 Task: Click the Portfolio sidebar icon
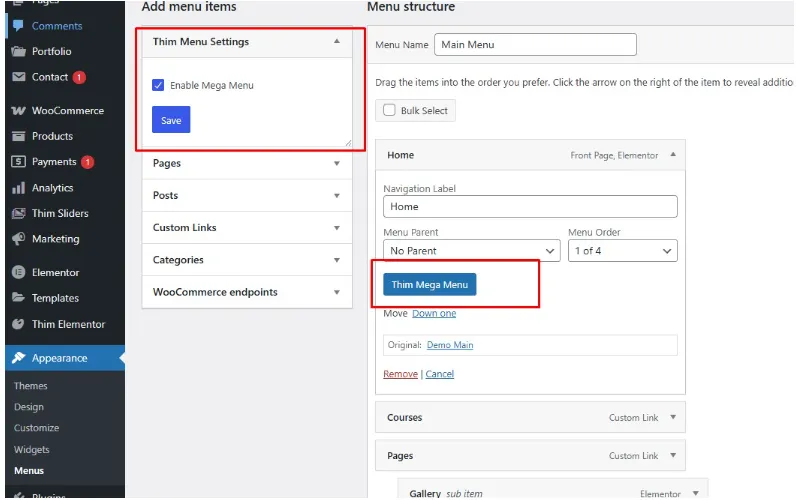tap(18, 51)
